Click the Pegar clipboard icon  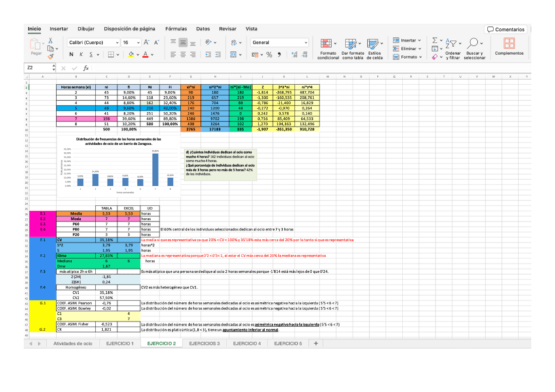36,45
